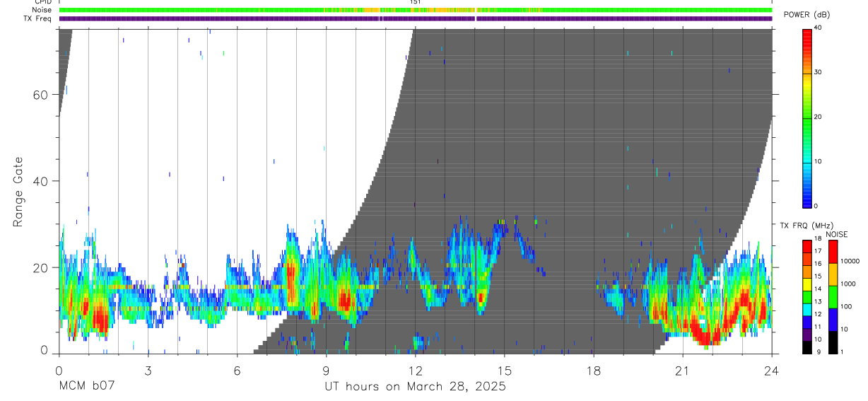Click the purple 10–11 MHz swatch in the TX FRQ legend
Screen dimensions: 868x401
(x=807, y=334)
